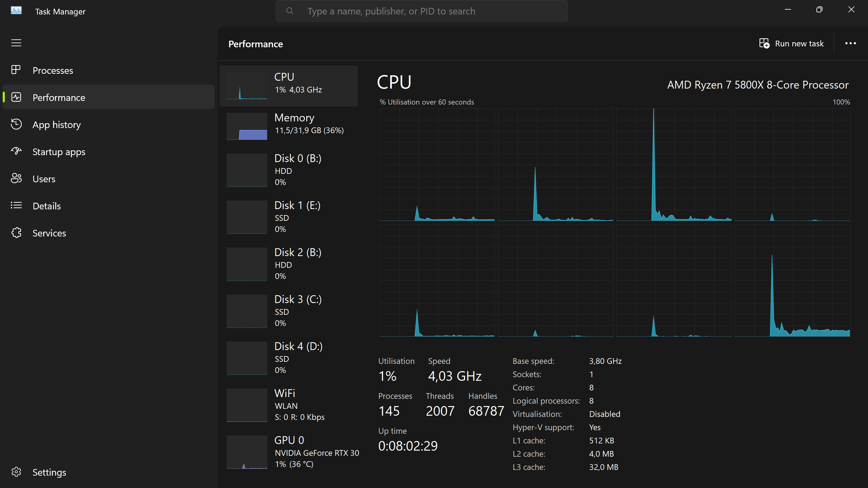This screenshot has height=488, width=868.
Task: Click the App history clock icon
Action: coord(16,124)
